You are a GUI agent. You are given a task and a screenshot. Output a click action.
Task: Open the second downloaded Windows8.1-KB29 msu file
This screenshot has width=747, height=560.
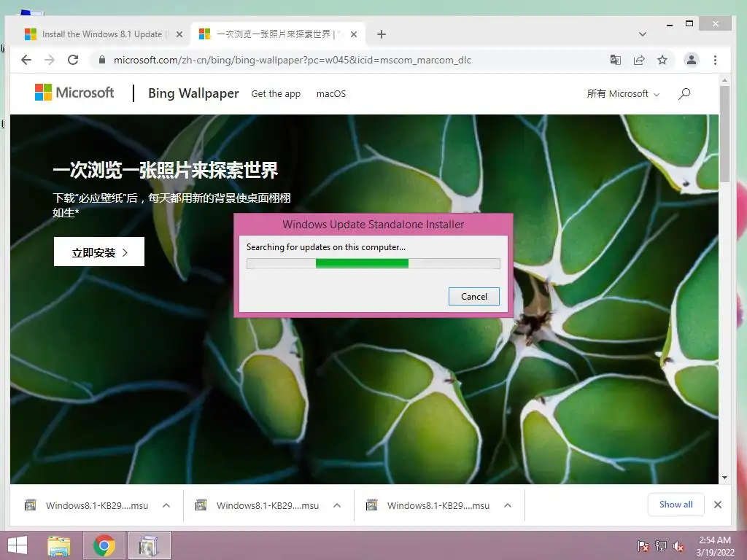[x=267, y=506]
